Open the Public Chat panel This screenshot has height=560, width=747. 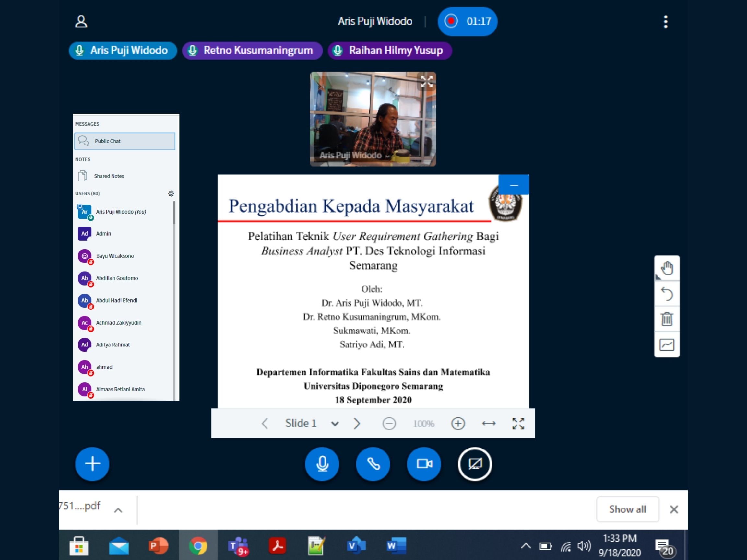pyautogui.click(x=124, y=141)
